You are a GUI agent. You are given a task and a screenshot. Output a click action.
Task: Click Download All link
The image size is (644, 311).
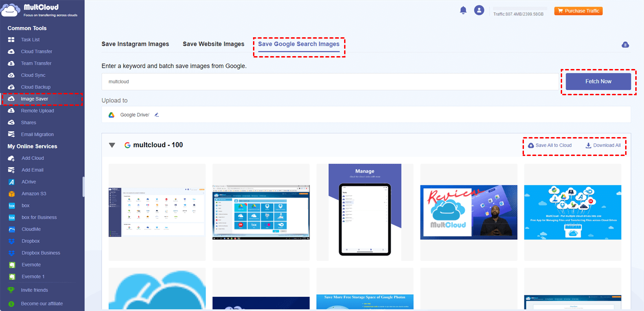point(603,145)
